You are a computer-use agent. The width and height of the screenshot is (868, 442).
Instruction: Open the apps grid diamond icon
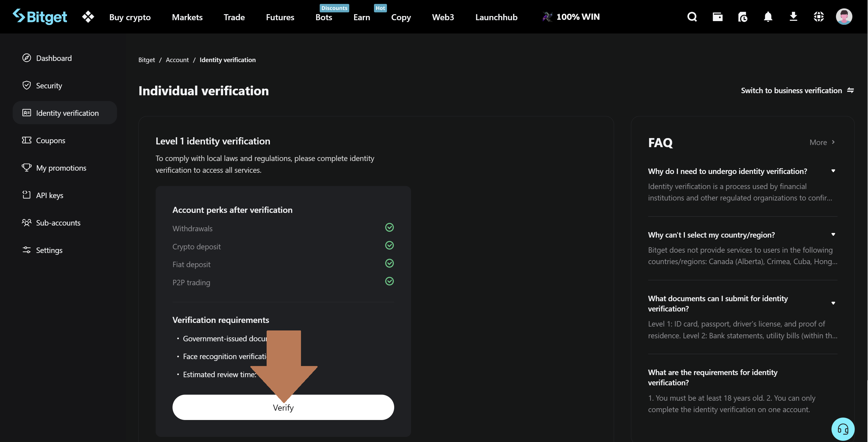[88, 17]
